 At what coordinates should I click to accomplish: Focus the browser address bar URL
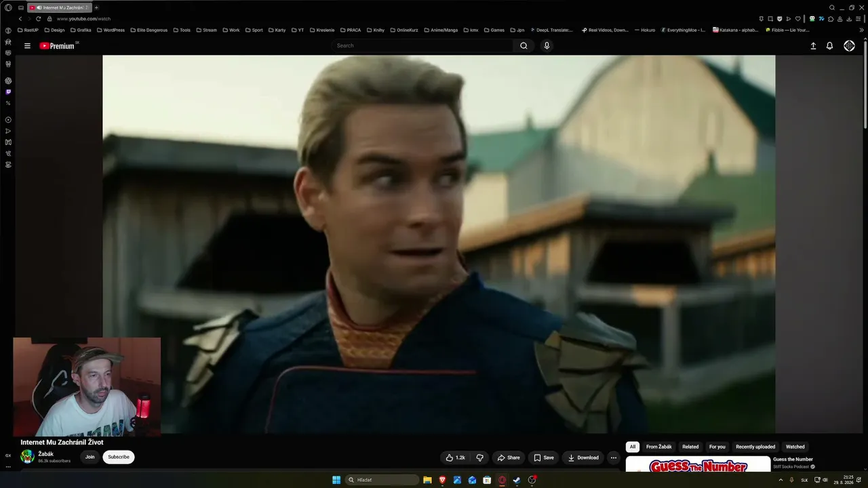(x=83, y=19)
